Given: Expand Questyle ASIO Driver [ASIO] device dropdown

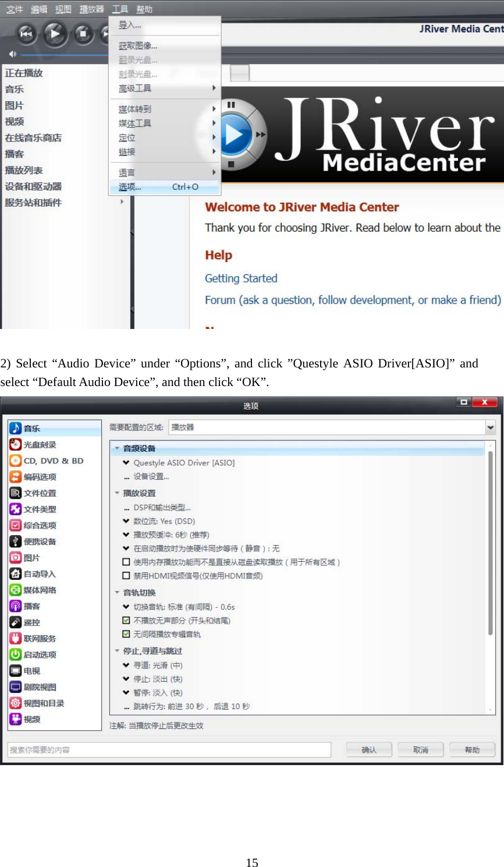Looking at the screenshot, I should tap(126, 463).
